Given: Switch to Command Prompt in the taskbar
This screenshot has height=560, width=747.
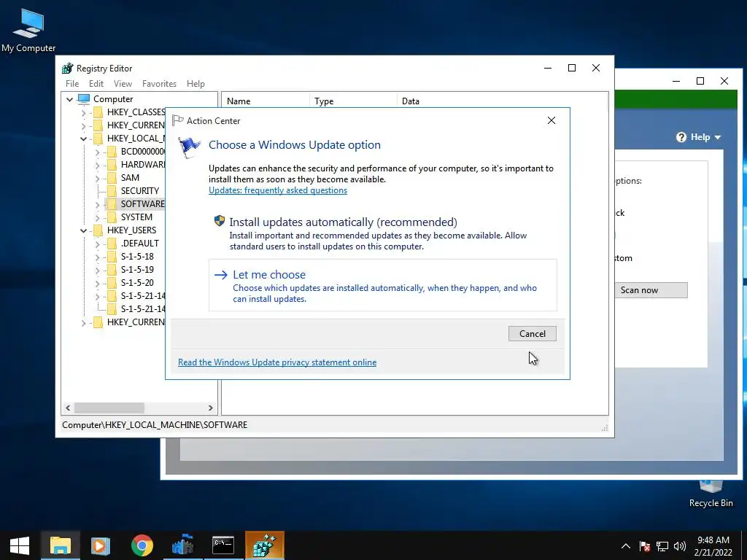Looking at the screenshot, I should (x=223, y=545).
